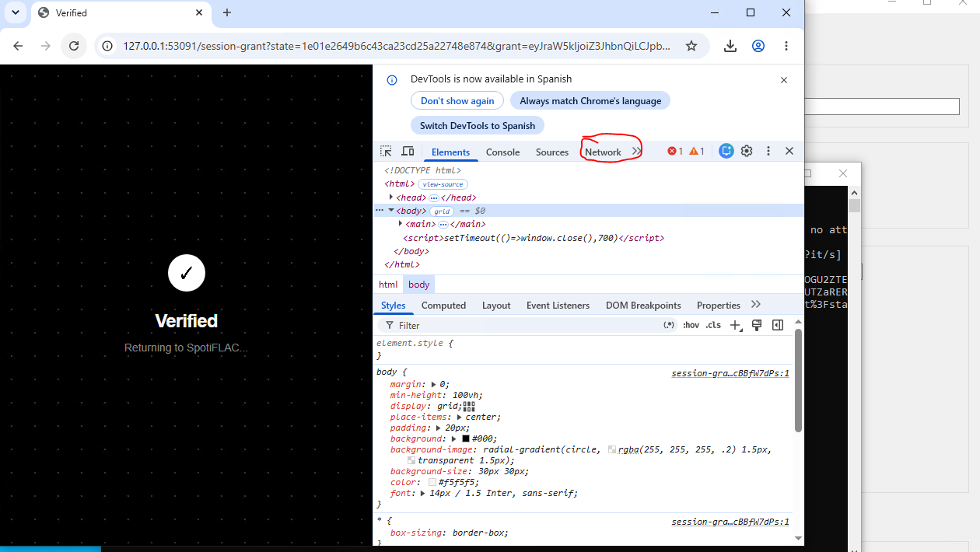Open session-gra stylesheet link for body rule
The image size is (980, 552).
[730, 373]
